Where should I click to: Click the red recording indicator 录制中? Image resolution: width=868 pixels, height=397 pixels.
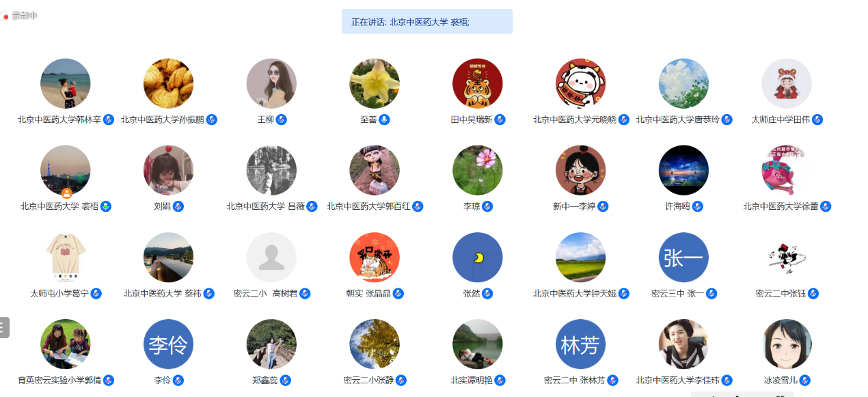point(20,16)
